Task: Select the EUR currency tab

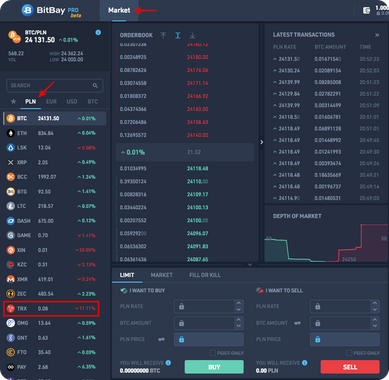Action: [x=51, y=101]
